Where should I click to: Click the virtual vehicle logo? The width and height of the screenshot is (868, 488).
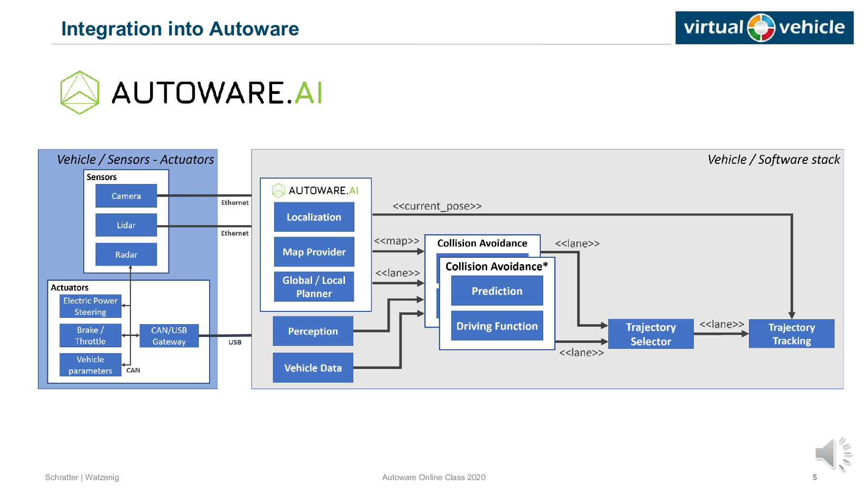(x=764, y=28)
